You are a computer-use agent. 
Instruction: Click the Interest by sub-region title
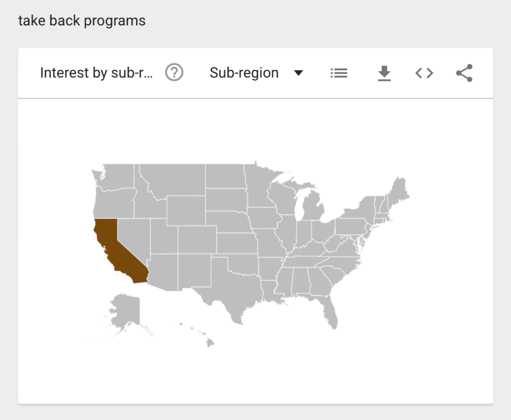coord(96,73)
